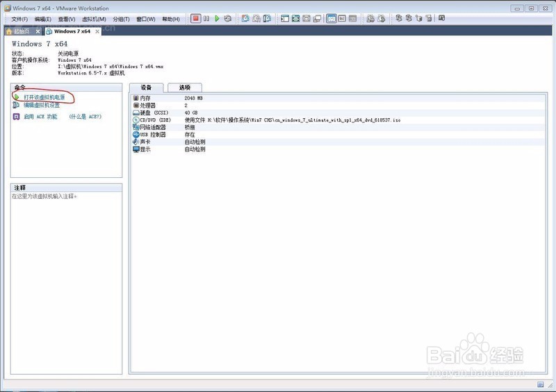Open the Snapshot Manager toolbar icon
This screenshot has width=556, height=392.
tap(267, 19)
